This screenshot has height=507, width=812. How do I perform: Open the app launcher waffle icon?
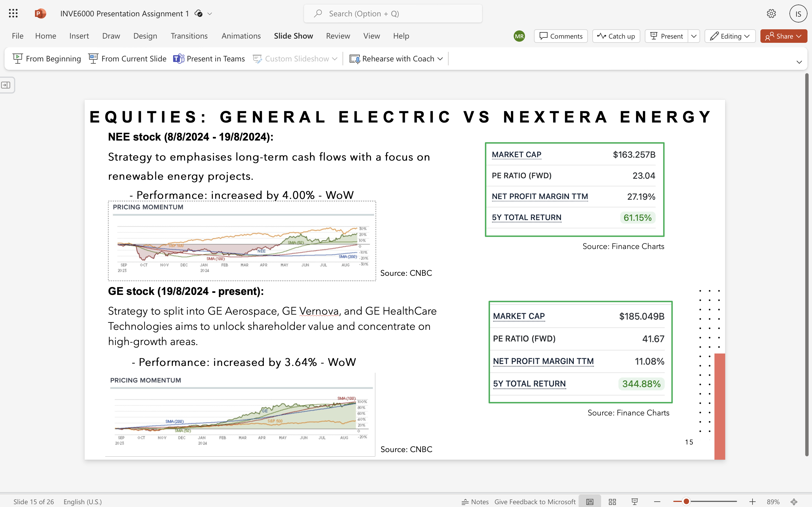click(13, 14)
